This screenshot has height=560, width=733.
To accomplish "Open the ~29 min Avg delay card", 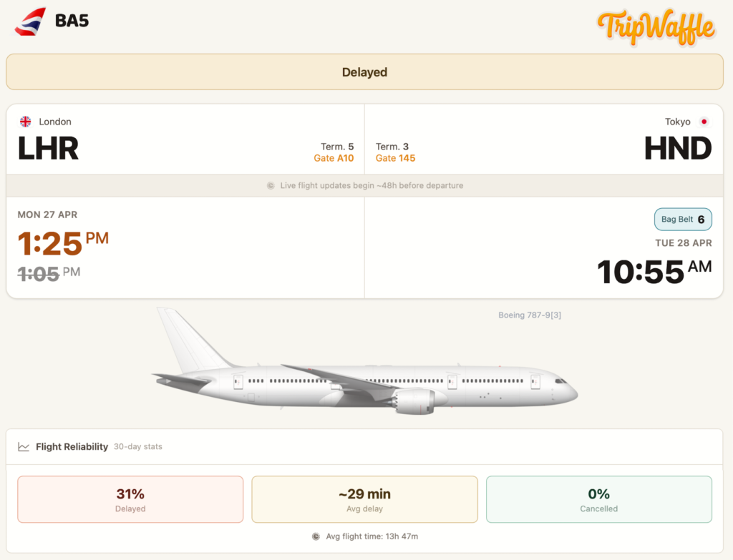I will (x=364, y=499).
